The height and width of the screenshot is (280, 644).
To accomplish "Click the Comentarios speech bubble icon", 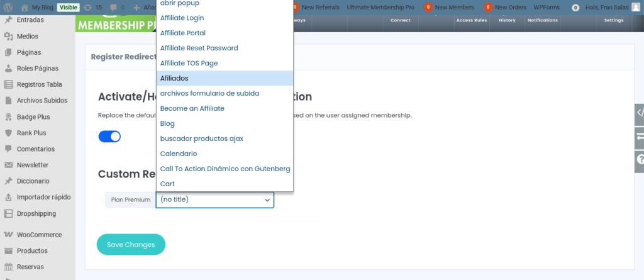I will [x=8, y=149].
